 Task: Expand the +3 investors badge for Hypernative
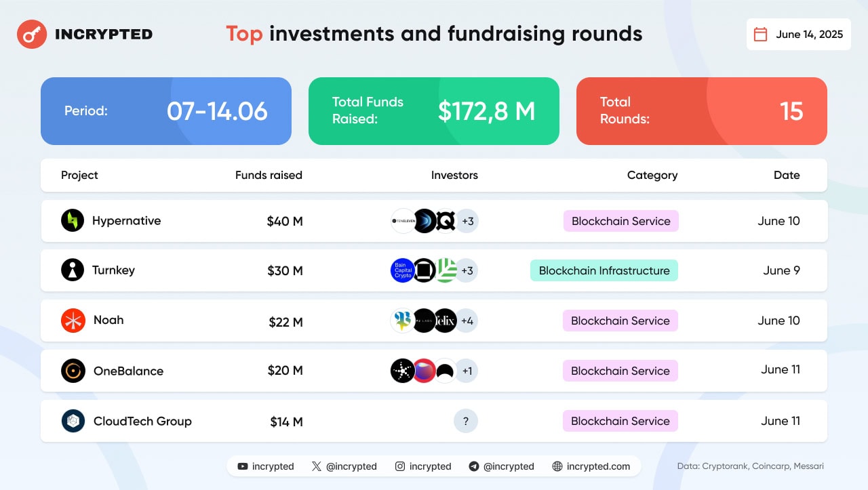(x=467, y=221)
